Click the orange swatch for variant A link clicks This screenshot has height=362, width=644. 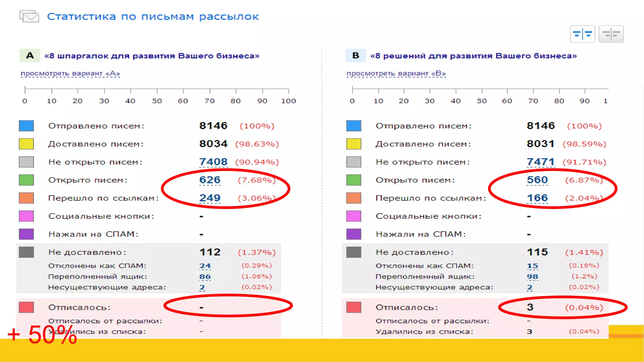(x=26, y=198)
